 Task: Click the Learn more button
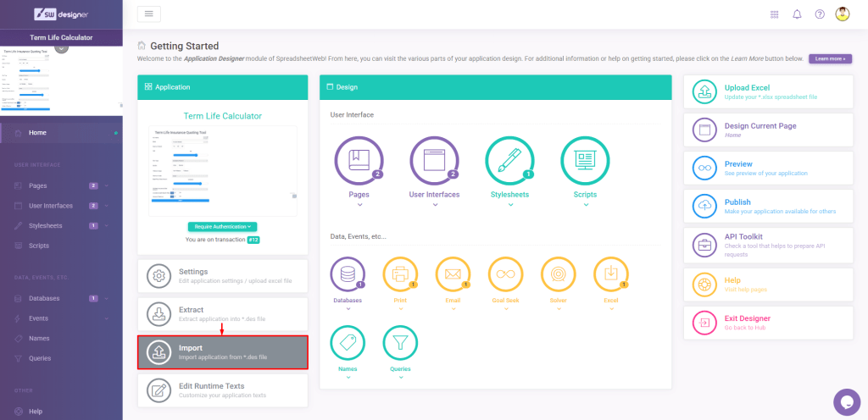(x=830, y=58)
